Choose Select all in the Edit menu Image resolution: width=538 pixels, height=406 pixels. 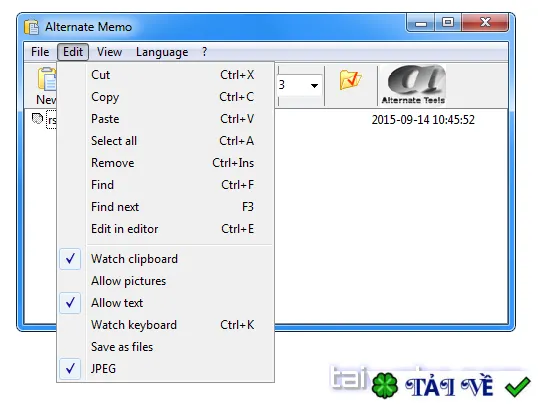pyautogui.click(x=165, y=141)
